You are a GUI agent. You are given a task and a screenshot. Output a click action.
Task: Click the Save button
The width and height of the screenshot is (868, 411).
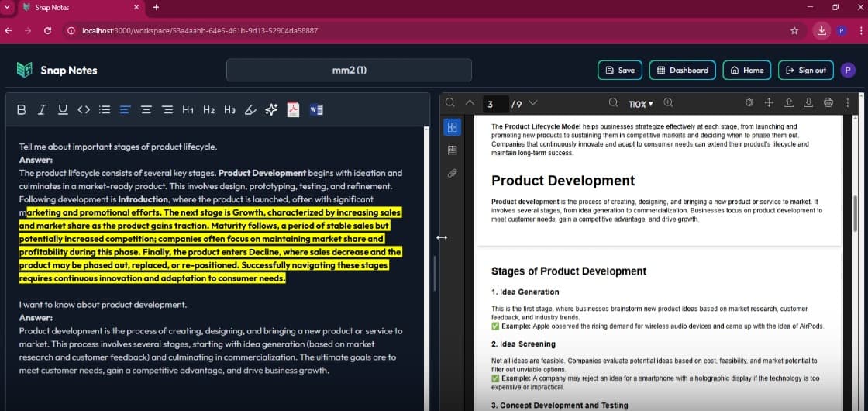(620, 70)
